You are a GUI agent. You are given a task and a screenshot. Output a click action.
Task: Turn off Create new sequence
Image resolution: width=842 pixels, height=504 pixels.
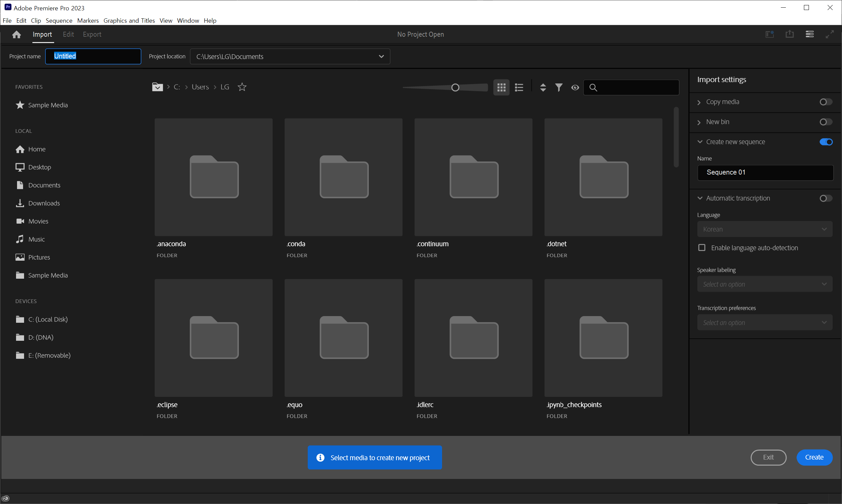pyautogui.click(x=825, y=142)
